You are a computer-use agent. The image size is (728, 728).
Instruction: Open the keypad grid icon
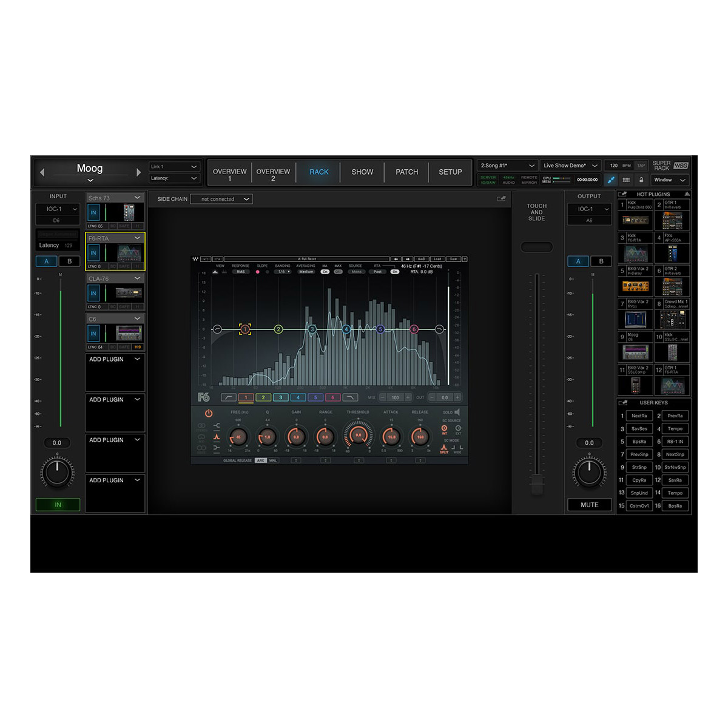[626, 180]
